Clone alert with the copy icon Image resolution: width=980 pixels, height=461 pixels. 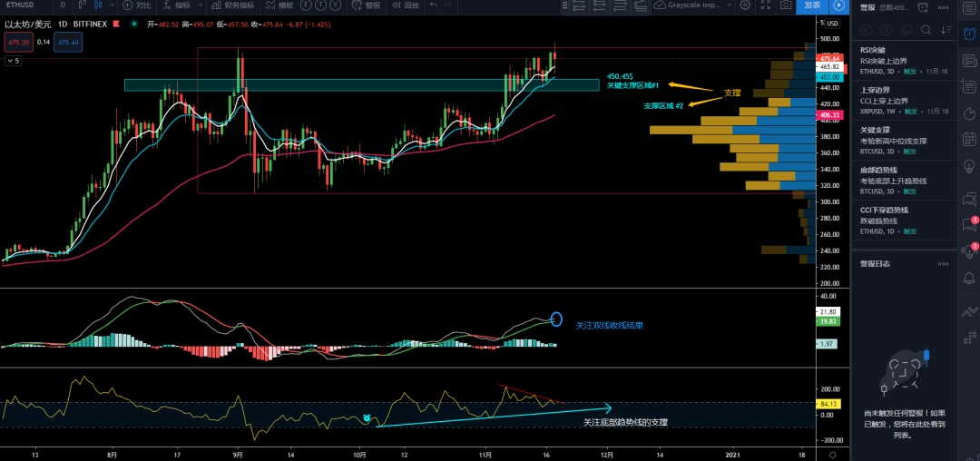coord(906,30)
